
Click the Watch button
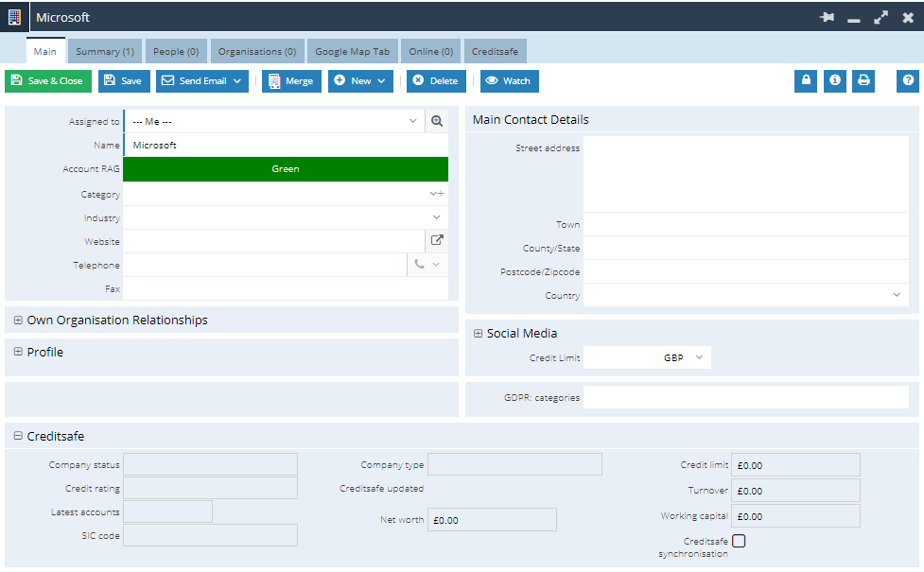click(509, 80)
